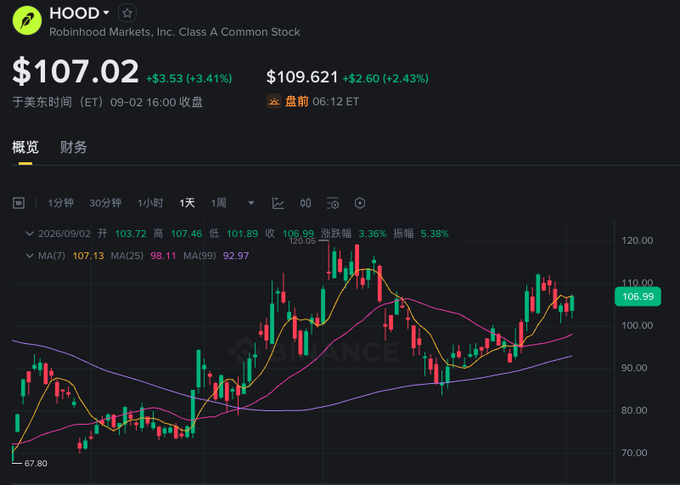Open the HOOD ticker dropdown arrow

[106, 13]
